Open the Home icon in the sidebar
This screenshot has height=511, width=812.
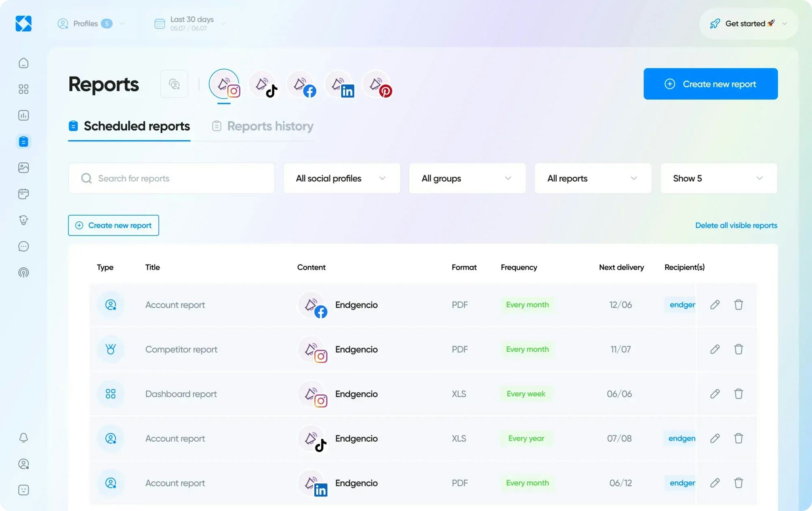23,63
